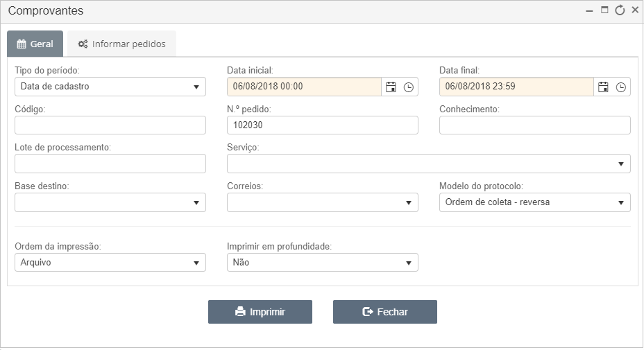Viewport: 644px width, 350px height.
Task: Expand the Ordem da impressão dropdown
Action: point(110,262)
